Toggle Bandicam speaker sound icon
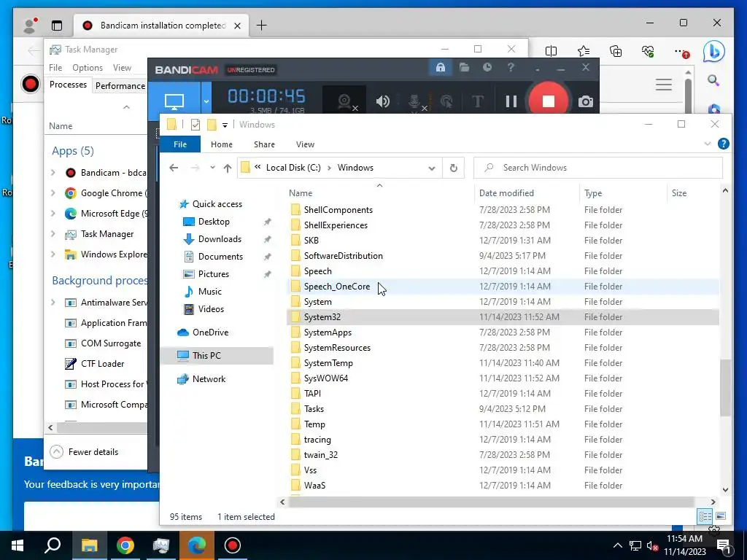747x560 pixels. tap(382, 101)
